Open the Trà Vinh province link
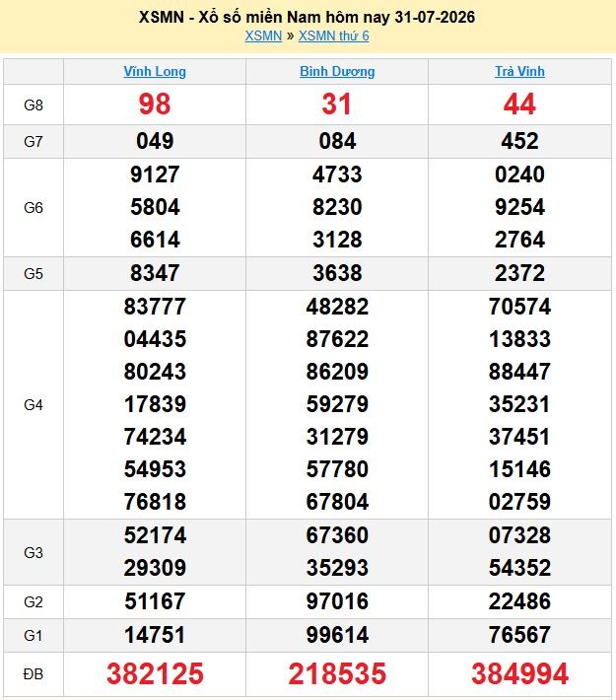 pos(519,71)
